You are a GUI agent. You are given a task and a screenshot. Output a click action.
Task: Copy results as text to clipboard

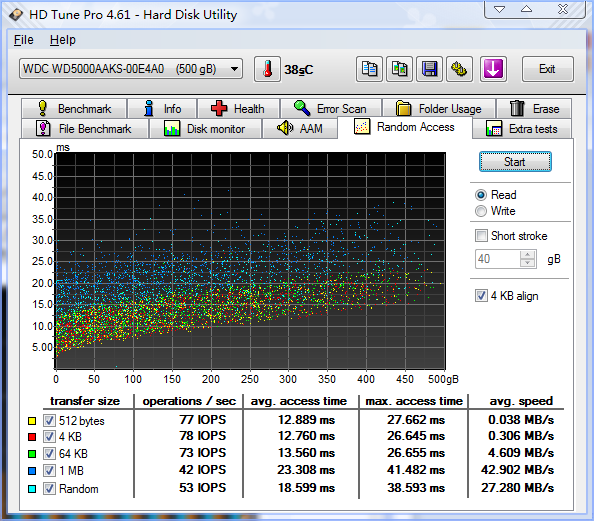point(371,69)
